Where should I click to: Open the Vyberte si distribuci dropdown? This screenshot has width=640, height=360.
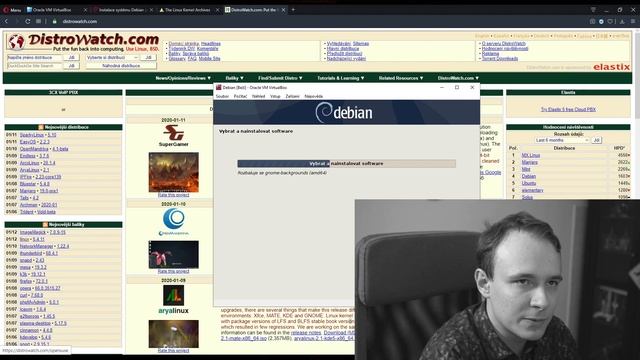click(x=112, y=58)
